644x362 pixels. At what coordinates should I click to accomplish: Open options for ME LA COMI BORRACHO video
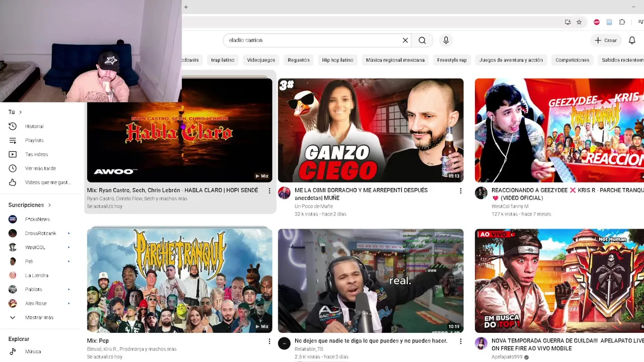coord(460,191)
